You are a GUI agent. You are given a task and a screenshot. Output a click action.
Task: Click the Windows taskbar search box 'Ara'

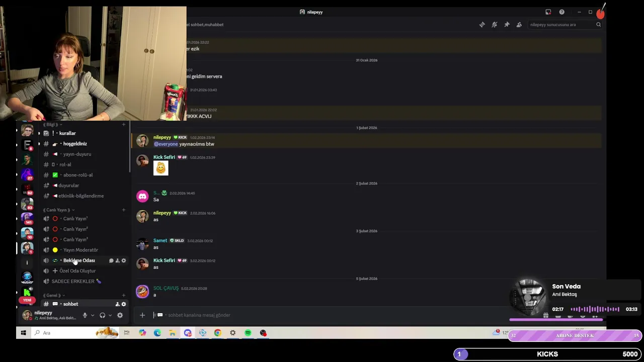[x=75, y=333]
